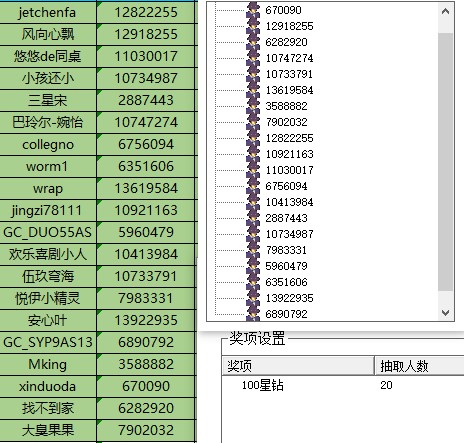Screen dimensions: 464x443
Task: Click spreadsheet cell 小孩还小
Action: tap(48, 78)
